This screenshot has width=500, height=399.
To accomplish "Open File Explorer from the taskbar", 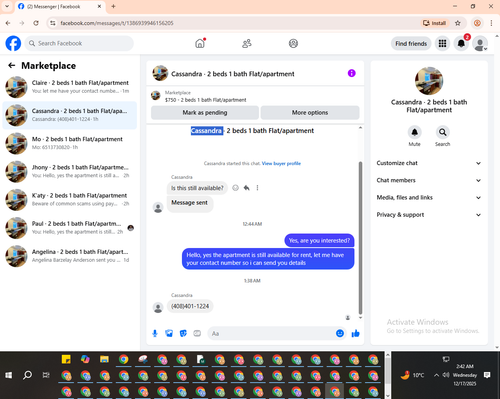I will 104,359.
